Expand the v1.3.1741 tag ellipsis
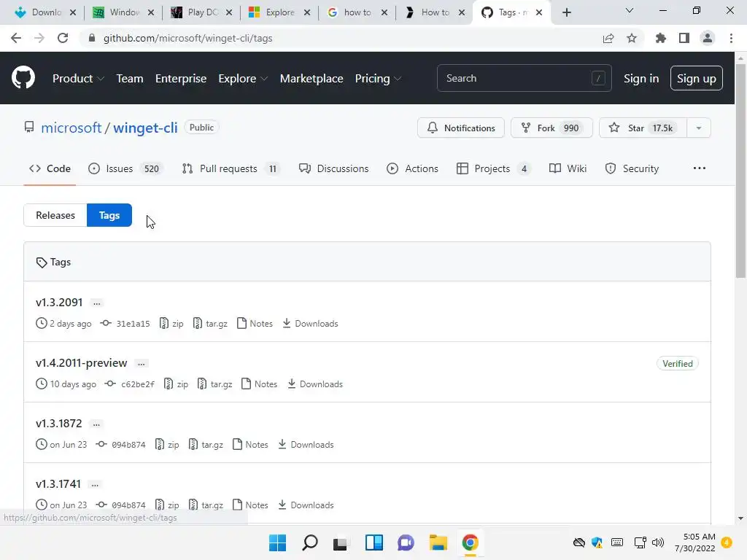747x560 pixels. tap(95, 484)
